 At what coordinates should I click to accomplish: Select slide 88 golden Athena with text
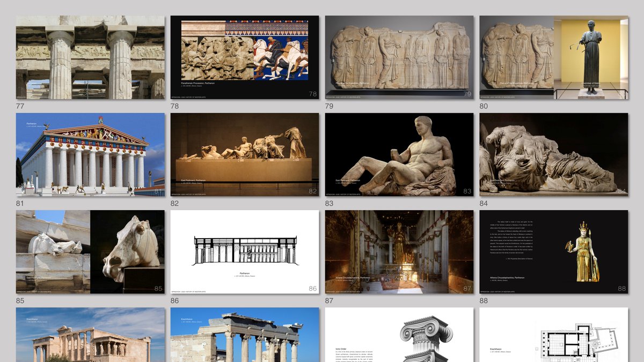point(554,252)
